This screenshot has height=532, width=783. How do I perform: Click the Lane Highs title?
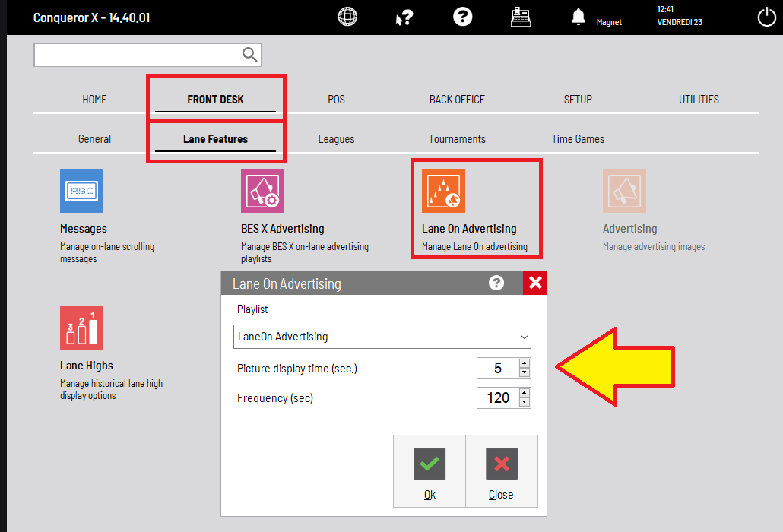[87, 366]
